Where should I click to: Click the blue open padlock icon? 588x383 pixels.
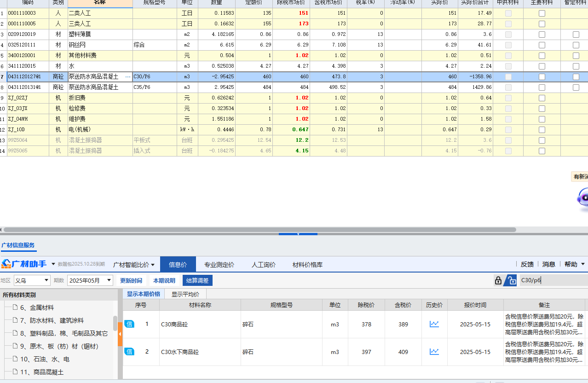pyautogui.click(x=511, y=280)
